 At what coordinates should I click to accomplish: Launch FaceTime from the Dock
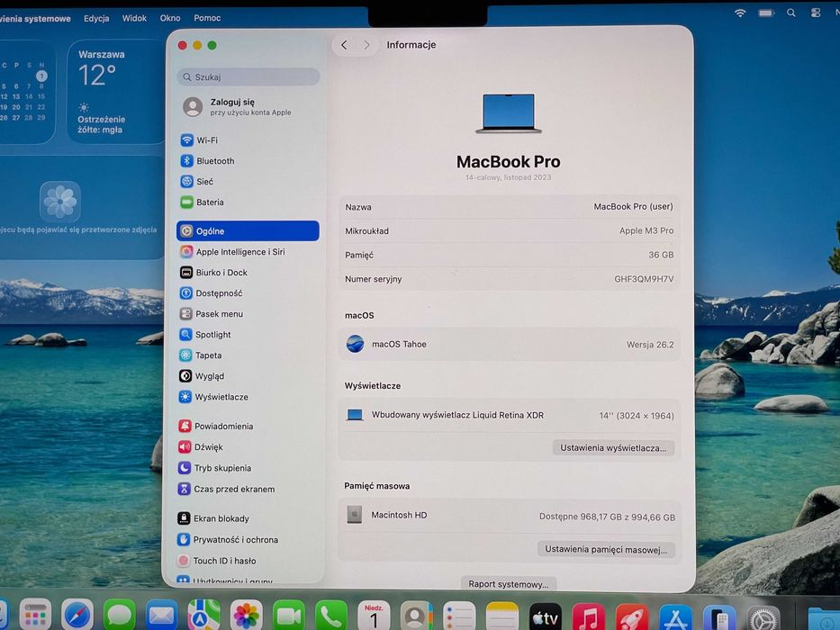288,616
